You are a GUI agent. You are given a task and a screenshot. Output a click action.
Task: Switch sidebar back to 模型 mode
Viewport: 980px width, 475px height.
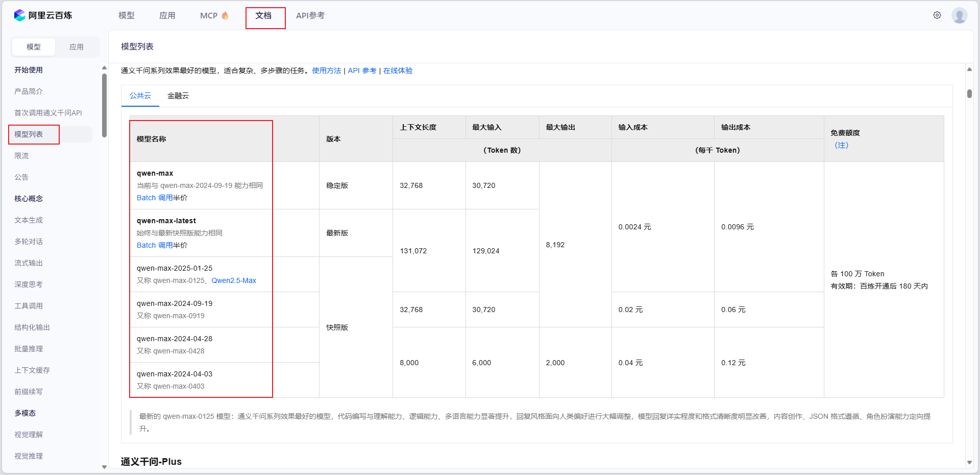(x=33, y=46)
